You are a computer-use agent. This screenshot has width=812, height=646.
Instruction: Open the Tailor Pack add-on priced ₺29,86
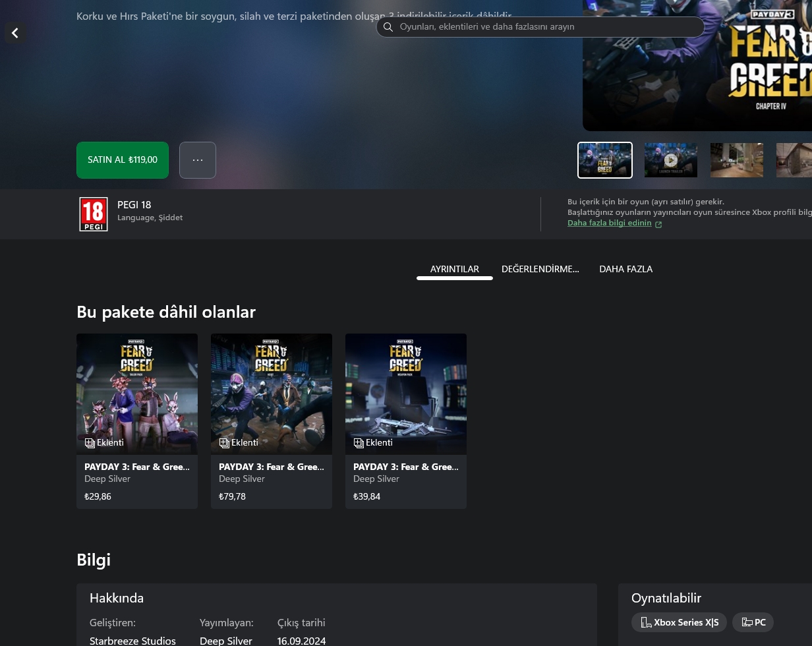137,421
